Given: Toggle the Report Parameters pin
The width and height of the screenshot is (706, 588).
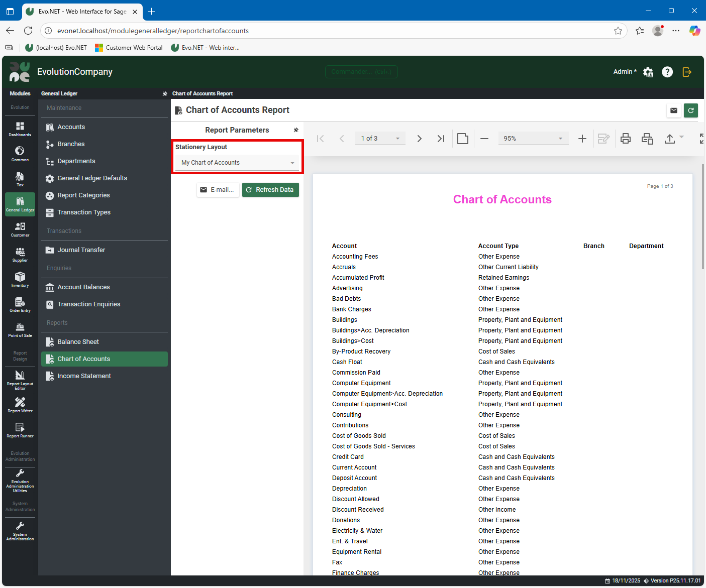Looking at the screenshot, I should click(296, 130).
